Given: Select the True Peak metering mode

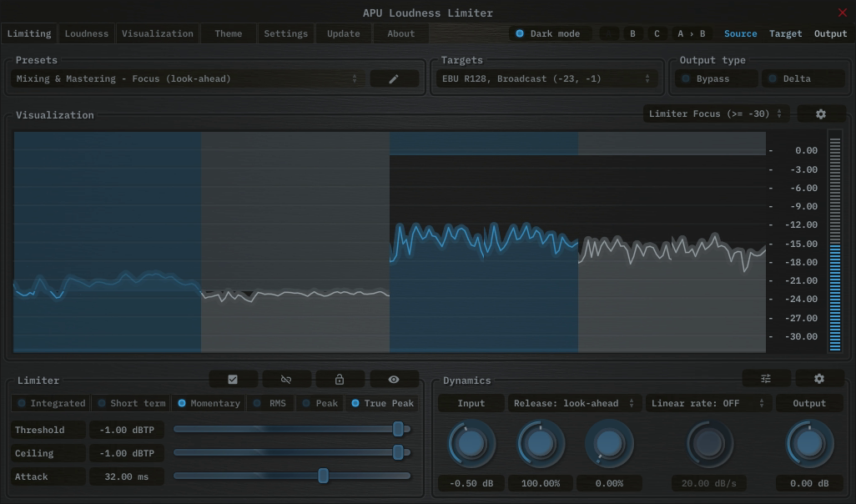Looking at the screenshot, I should (x=382, y=403).
